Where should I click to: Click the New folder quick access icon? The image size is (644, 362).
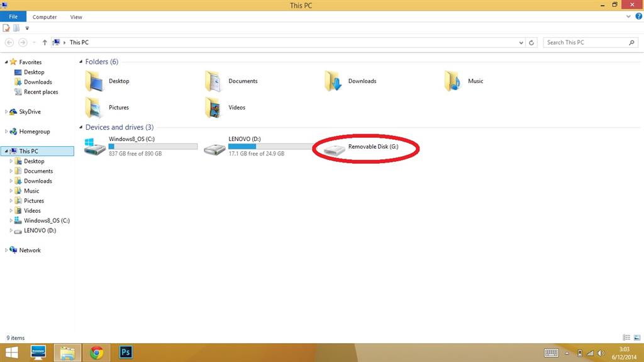coord(16,28)
